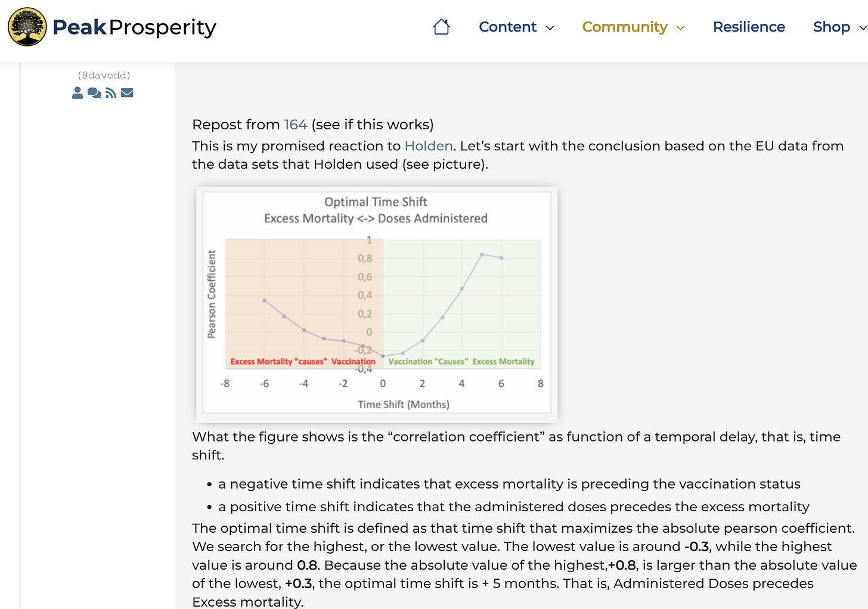Click the @davedd username text
The image size is (868, 609).
[x=104, y=75]
